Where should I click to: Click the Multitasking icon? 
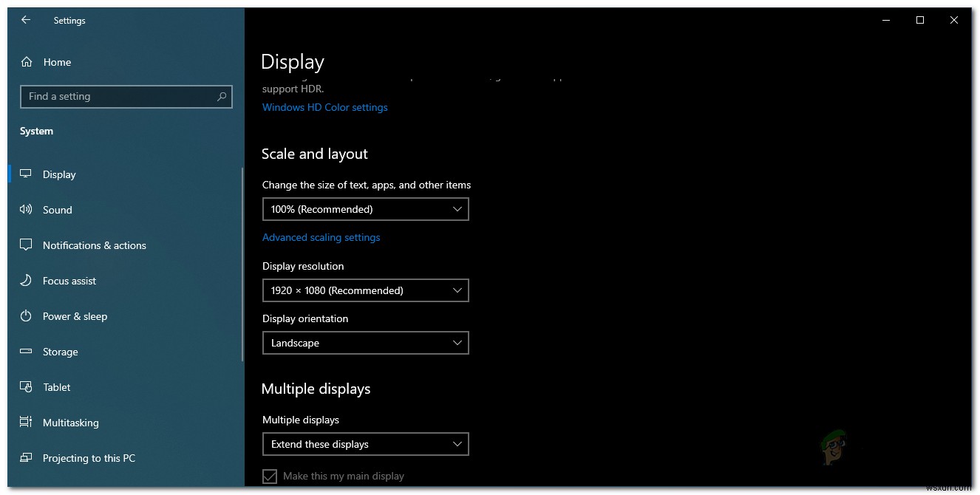26,423
